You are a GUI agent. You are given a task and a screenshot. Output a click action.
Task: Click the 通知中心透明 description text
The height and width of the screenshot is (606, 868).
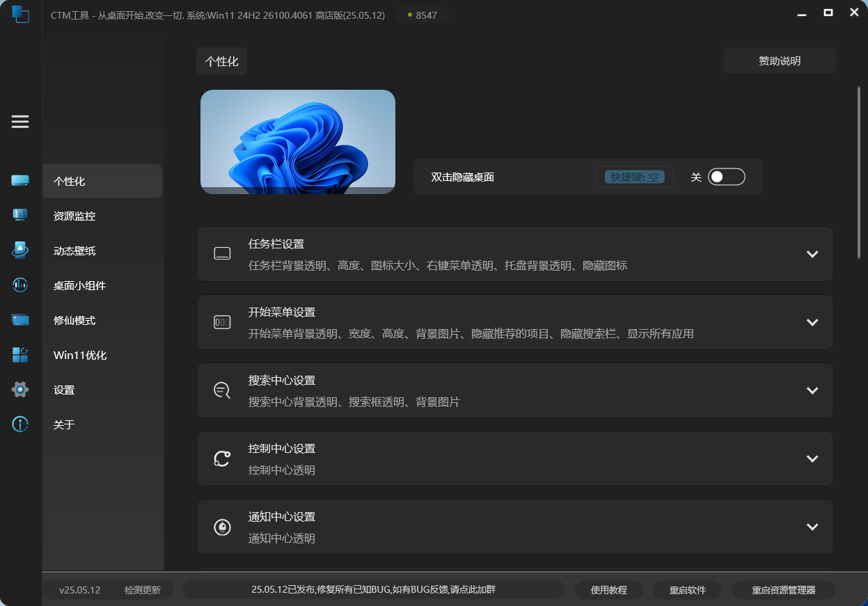pos(282,538)
